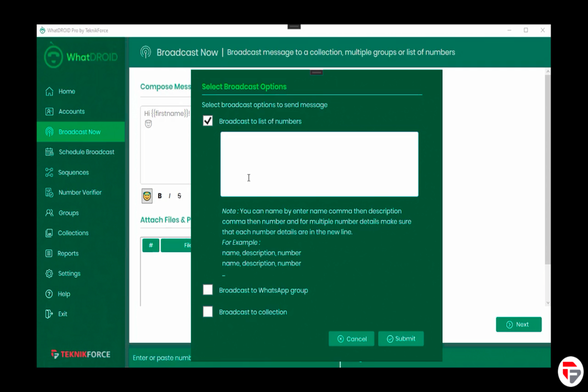Click the Groups people icon
588x392 pixels.
49,213
